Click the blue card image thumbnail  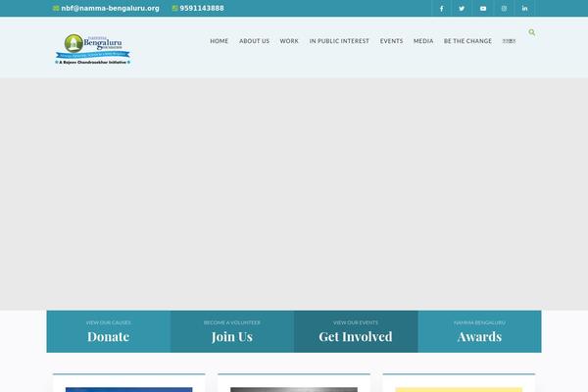click(x=129, y=390)
